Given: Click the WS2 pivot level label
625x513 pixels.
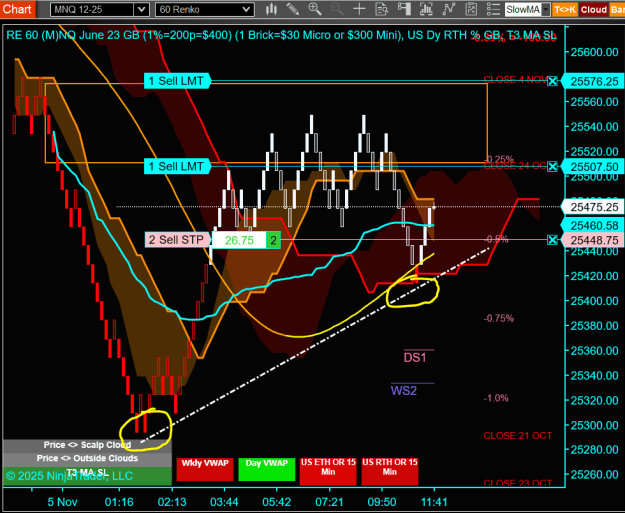Looking at the screenshot, I should [x=404, y=391].
